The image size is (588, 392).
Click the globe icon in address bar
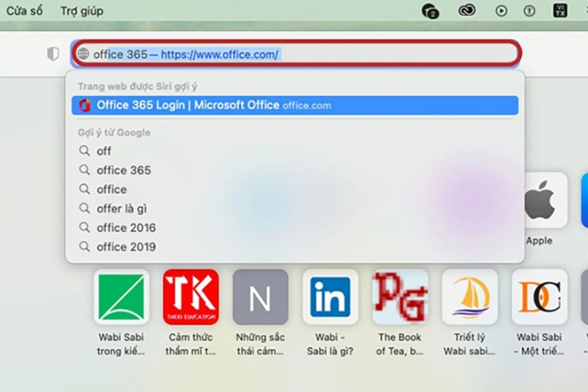83,54
